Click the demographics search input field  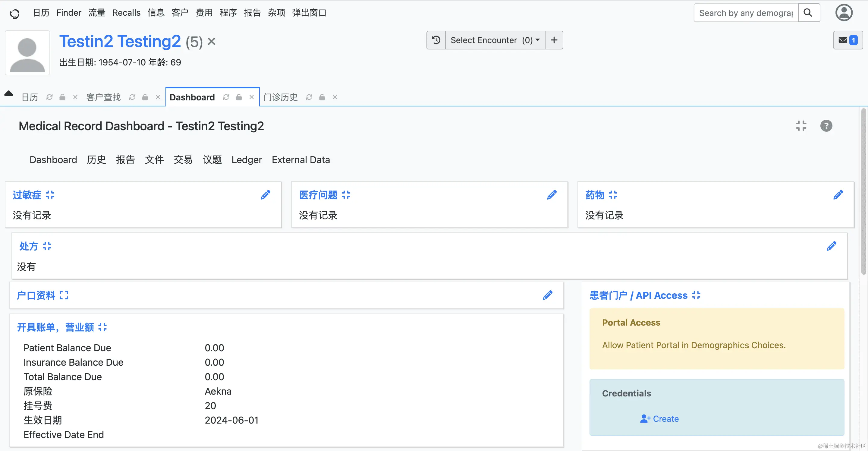(745, 12)
